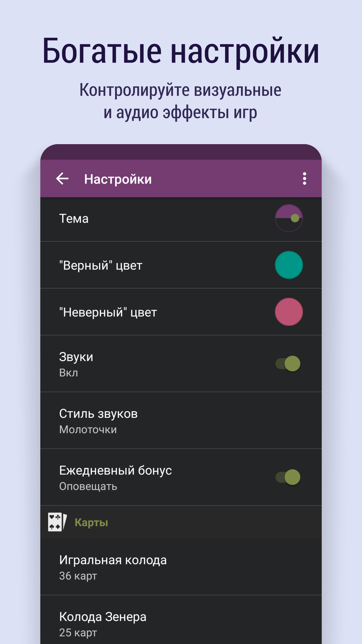This screenshot has width=362, height=644.
Task: Pick the pink "Неверный" цвет swatch
Action: (x=289, y=312)
